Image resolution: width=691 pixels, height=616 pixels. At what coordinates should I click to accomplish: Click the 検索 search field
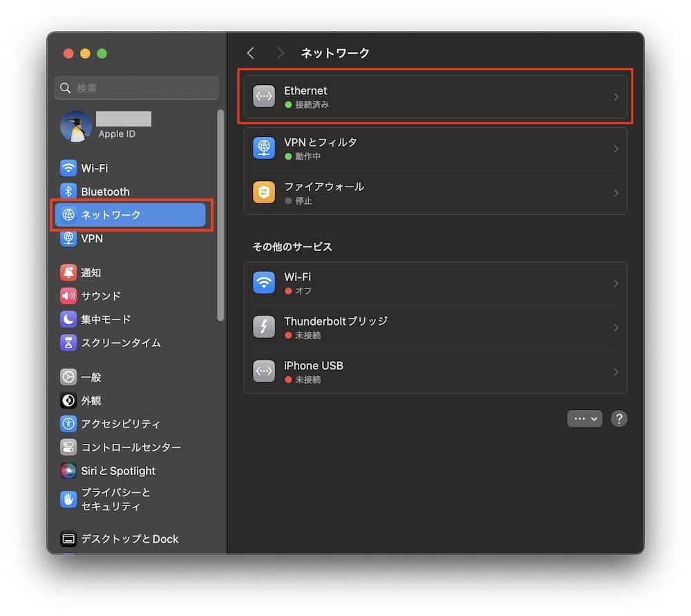click(137, 88)
